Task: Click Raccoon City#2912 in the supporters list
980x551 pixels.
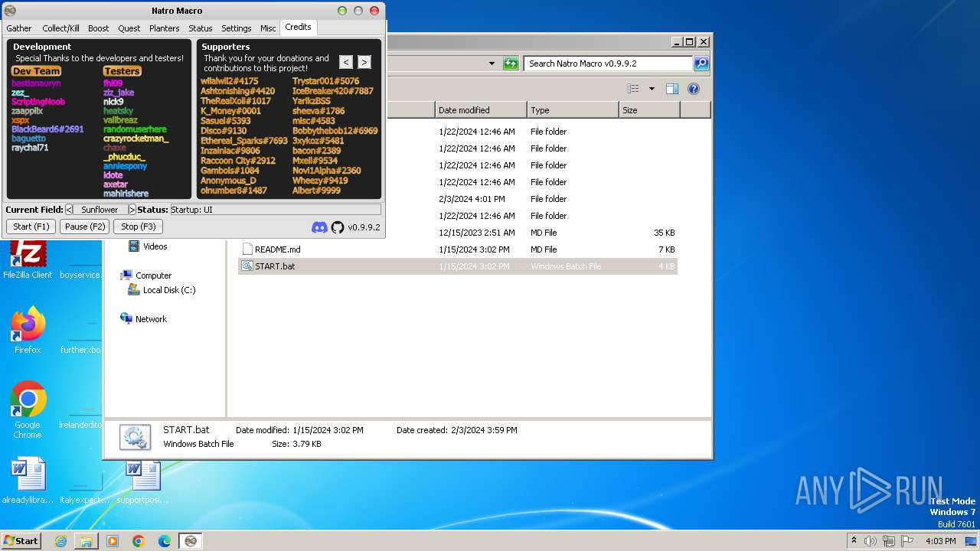Action: (238, 161)
